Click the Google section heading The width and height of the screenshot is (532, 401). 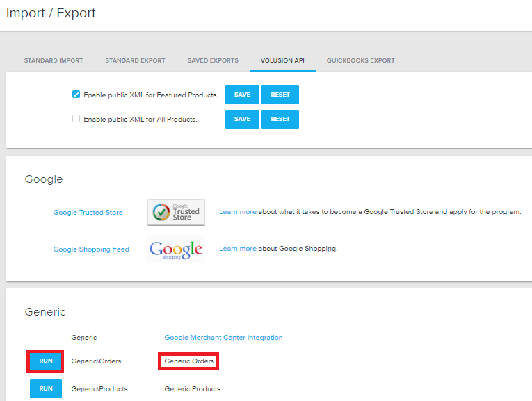(44, 179)
